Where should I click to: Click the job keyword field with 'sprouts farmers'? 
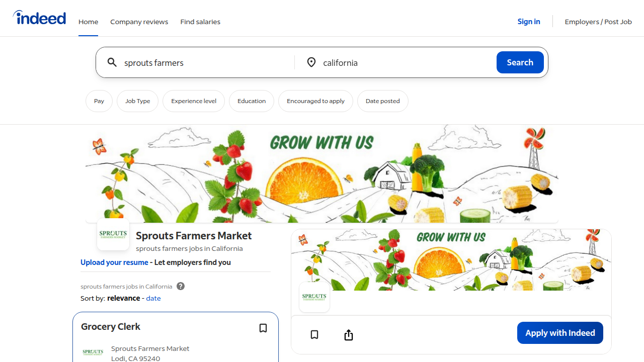(x=206, y=62)
